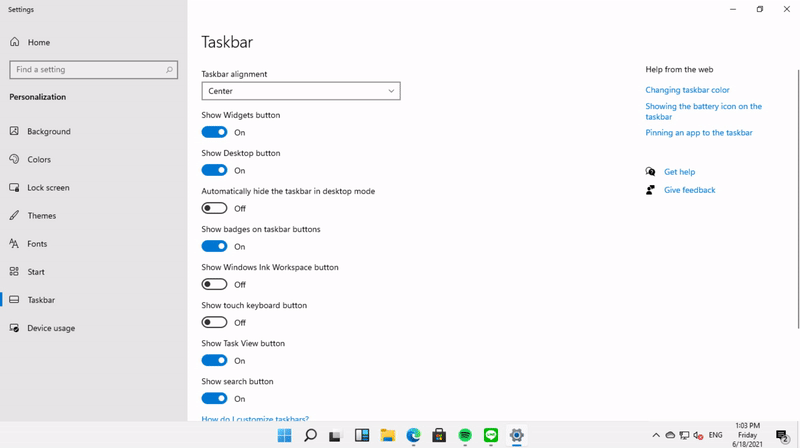The width and height of the screenshot is (800, 448).
Task: Click the ENG language indicator
Action: point(715,435)
